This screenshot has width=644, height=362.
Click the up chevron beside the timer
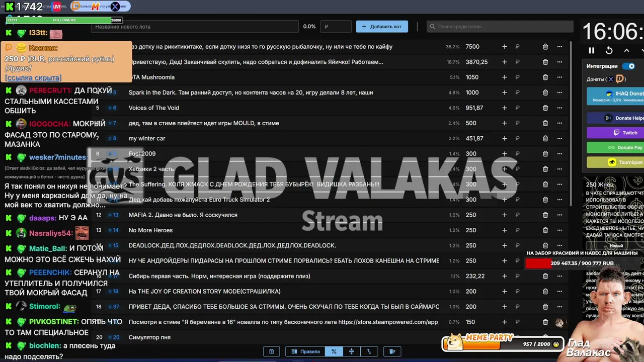point(626,50)
